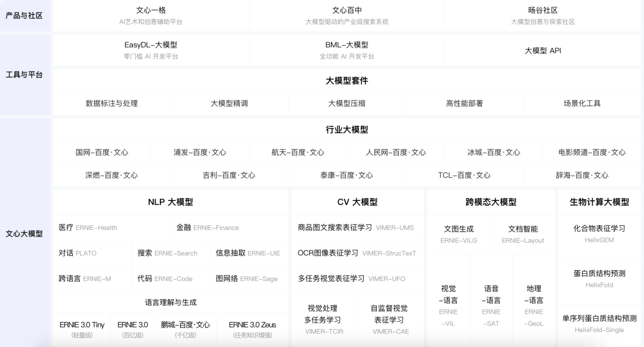Select 泰康-百度·文心 industry model
644x347 pixels.
tap(346, 175)
